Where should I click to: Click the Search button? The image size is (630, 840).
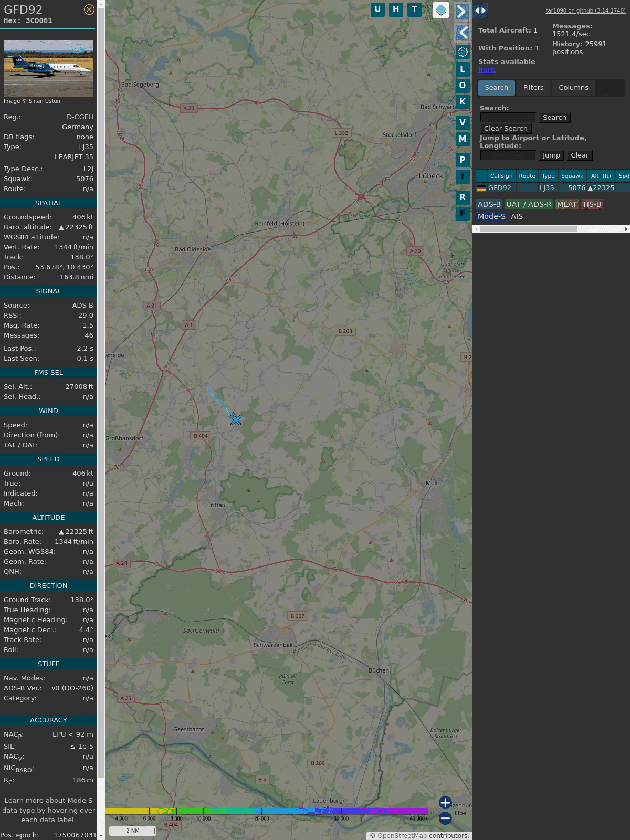coord(554,118)
